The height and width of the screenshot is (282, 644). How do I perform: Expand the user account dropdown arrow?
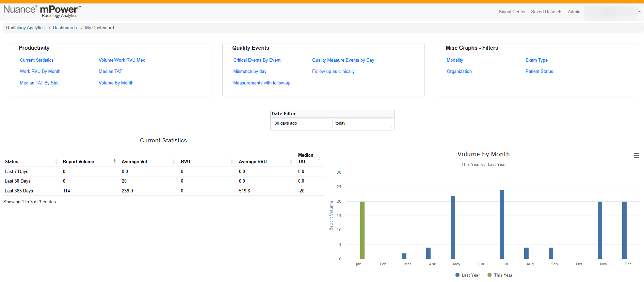click(x=640, y=12)
